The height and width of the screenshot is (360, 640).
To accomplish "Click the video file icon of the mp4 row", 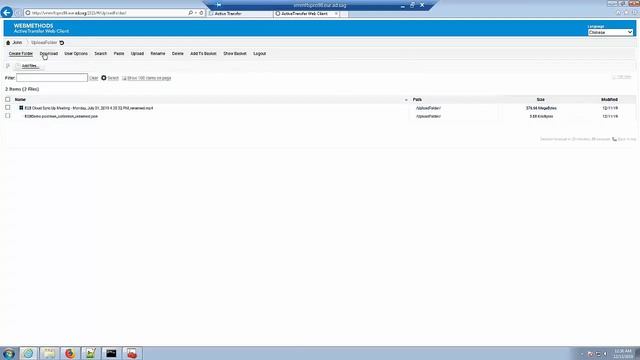I will (x=21, y=108).
